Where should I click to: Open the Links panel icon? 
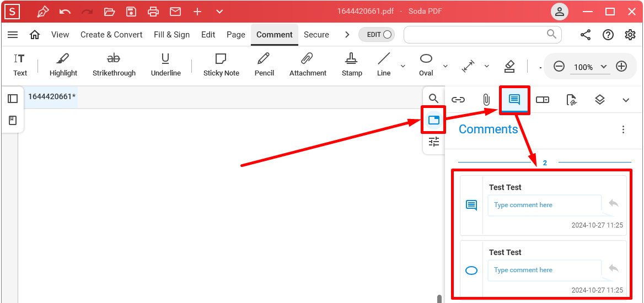point(458,99)
